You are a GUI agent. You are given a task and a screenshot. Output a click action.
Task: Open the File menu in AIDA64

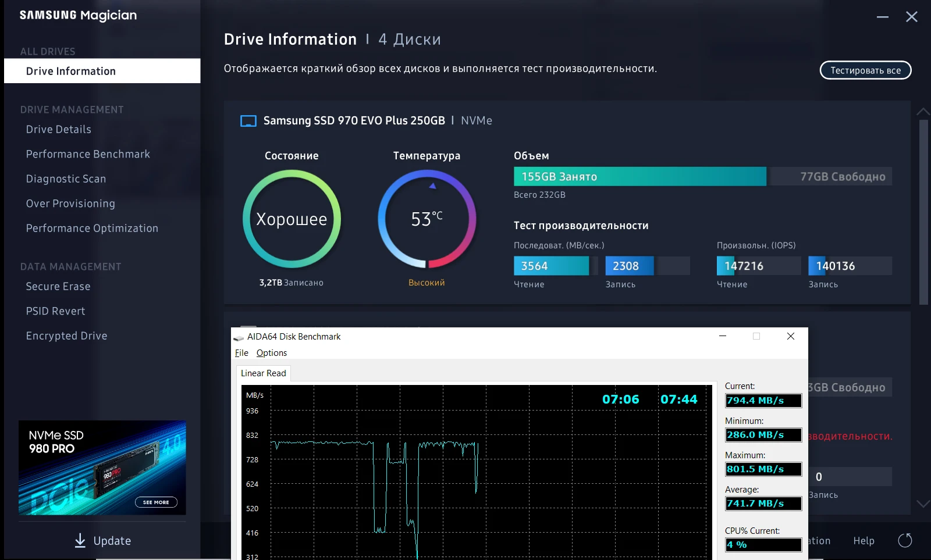click(x=241, y=353)
